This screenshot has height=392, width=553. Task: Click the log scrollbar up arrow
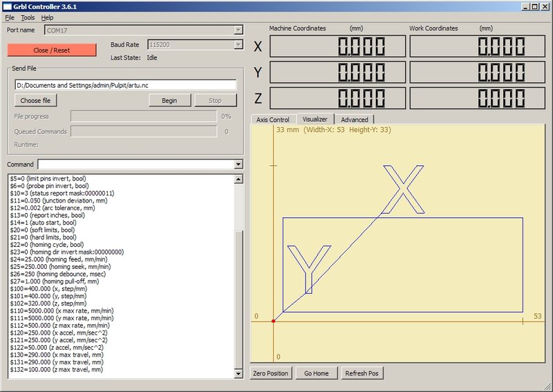click(238, 179)
